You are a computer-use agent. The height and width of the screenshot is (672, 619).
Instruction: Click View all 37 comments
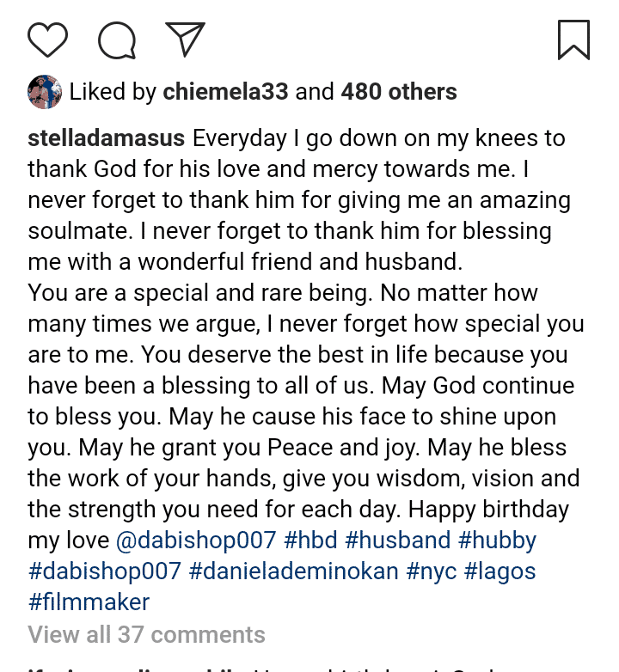point(146,635)
